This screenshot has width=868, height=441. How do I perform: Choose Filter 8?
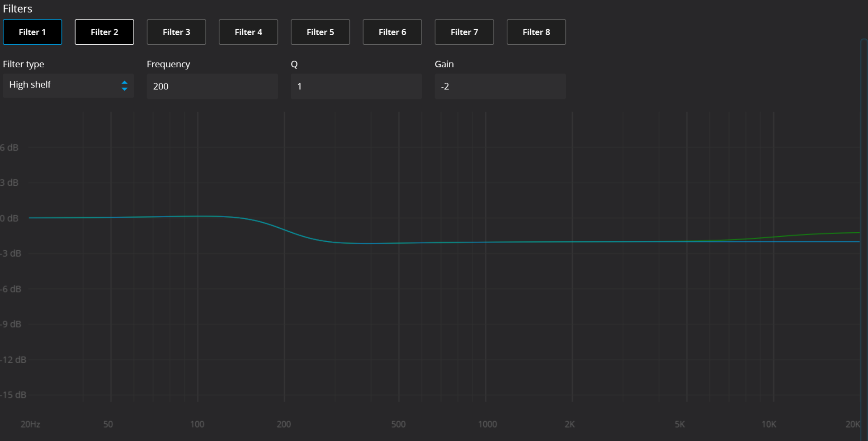[x=536, y=32]
